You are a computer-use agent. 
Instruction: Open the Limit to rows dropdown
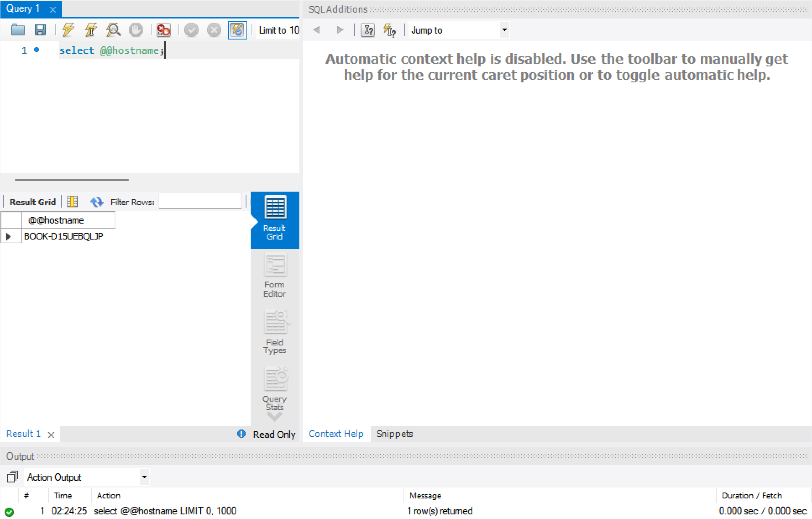point(278,30)
